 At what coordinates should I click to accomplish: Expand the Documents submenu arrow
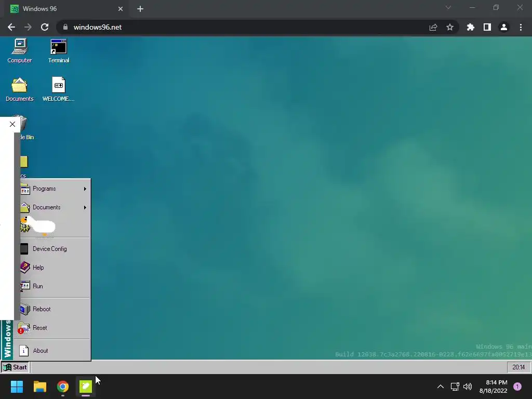(85, 207)
